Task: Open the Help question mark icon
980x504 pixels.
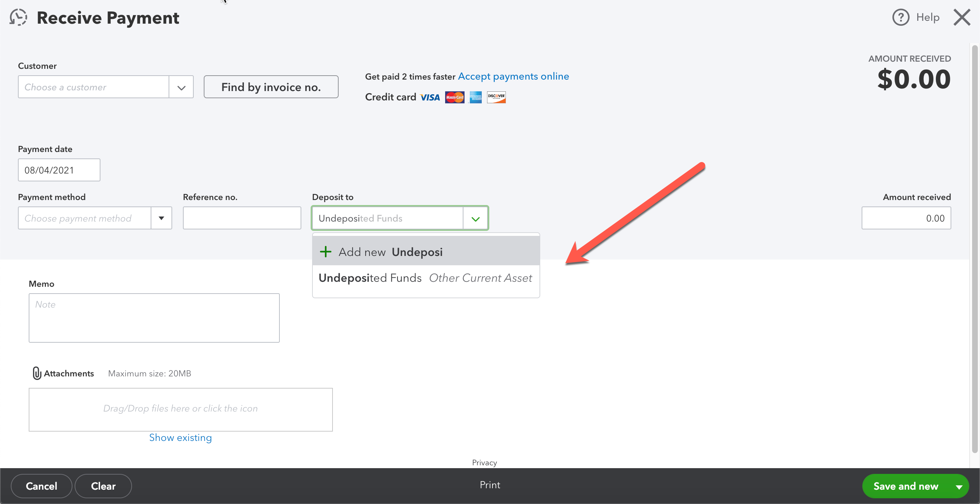Action: (x=900, y=17)
